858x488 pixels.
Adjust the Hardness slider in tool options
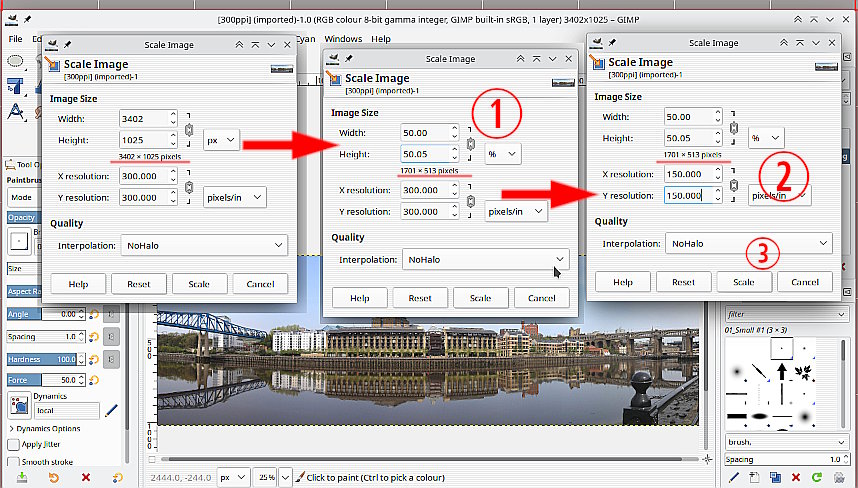(x=40, y=359)
